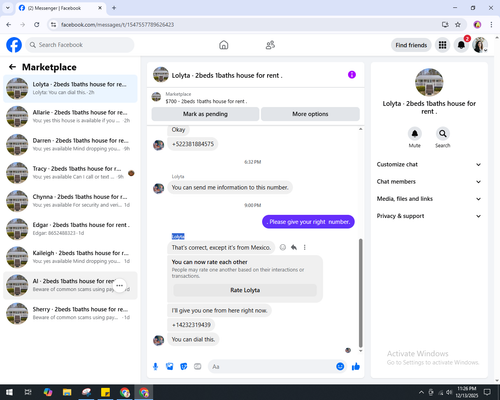Expand the Chat members section
The image size is (500, 400).
429,182
